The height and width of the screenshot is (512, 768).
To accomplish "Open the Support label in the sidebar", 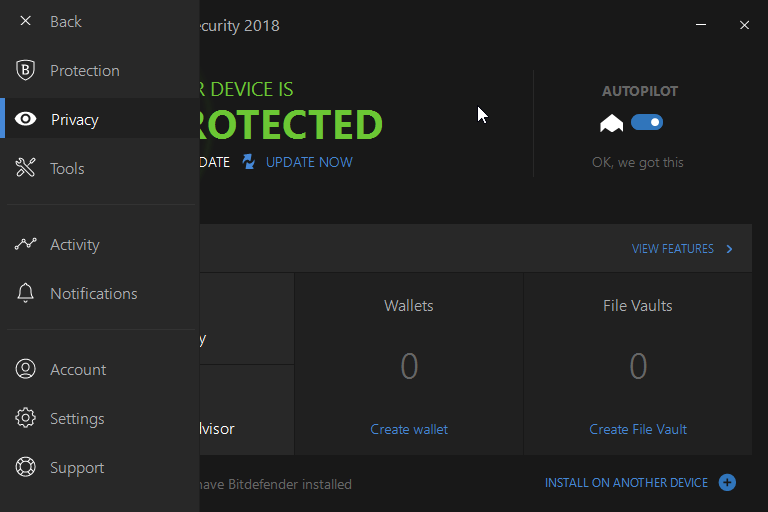I will pos(77,468).
